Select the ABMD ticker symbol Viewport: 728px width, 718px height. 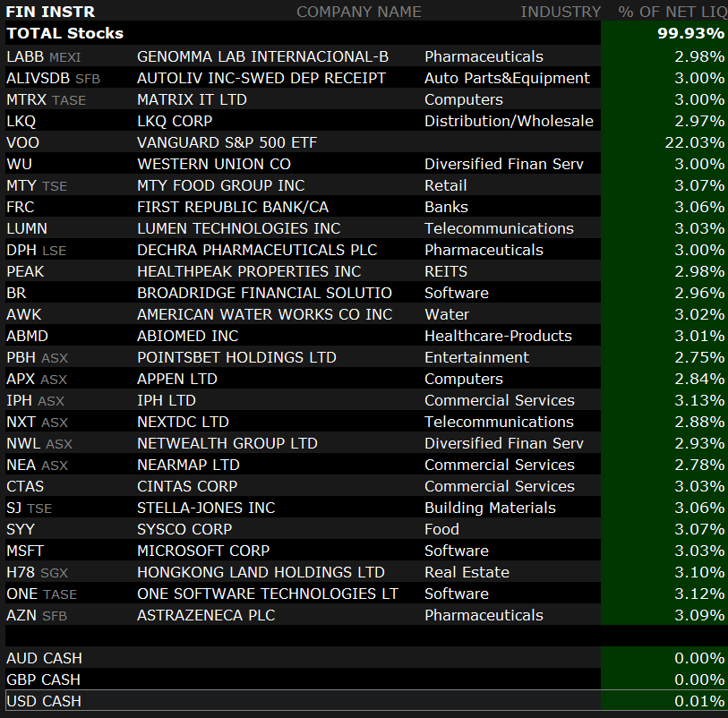(x=28, y=336)
